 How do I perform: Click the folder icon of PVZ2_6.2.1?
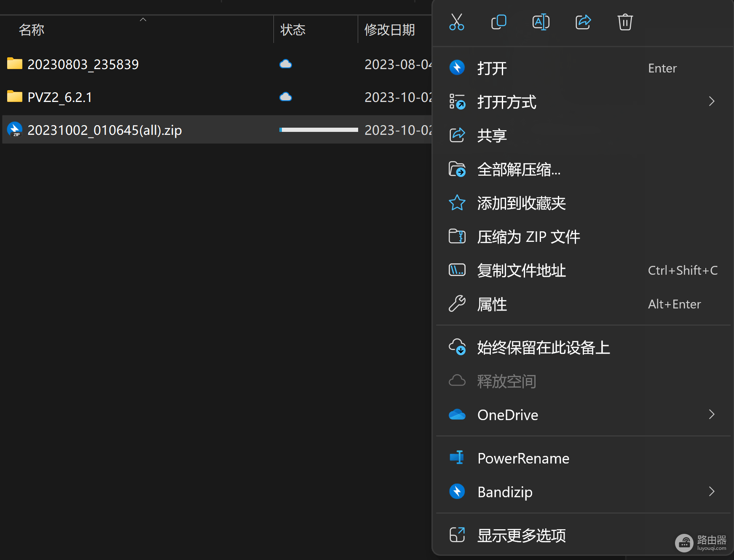15,96
